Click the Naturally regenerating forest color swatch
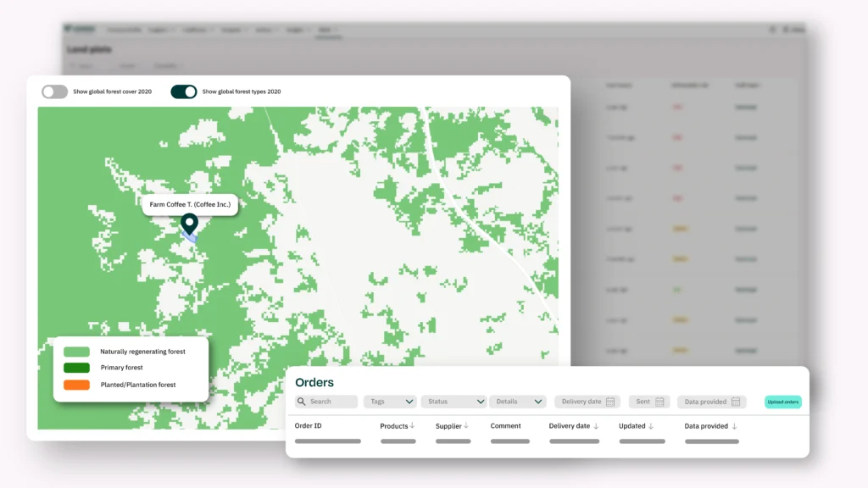Viewport: 868px width, 488px height. point(76,352)
